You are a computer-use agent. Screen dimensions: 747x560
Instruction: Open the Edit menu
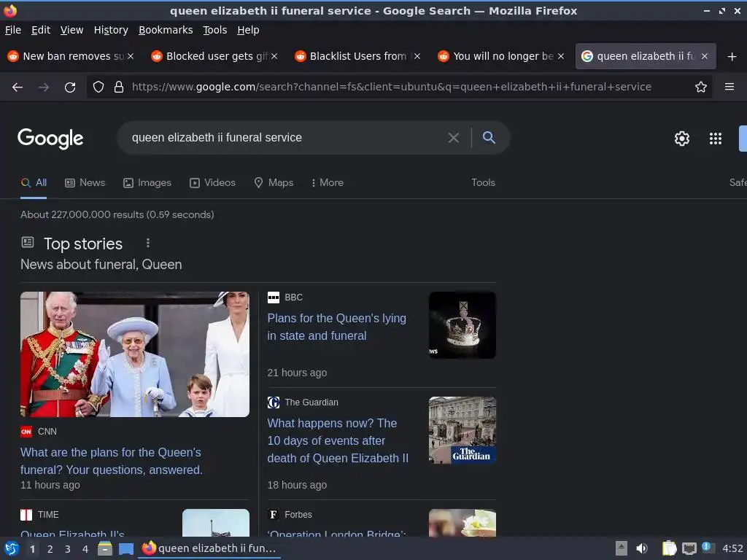pos(41,30)
